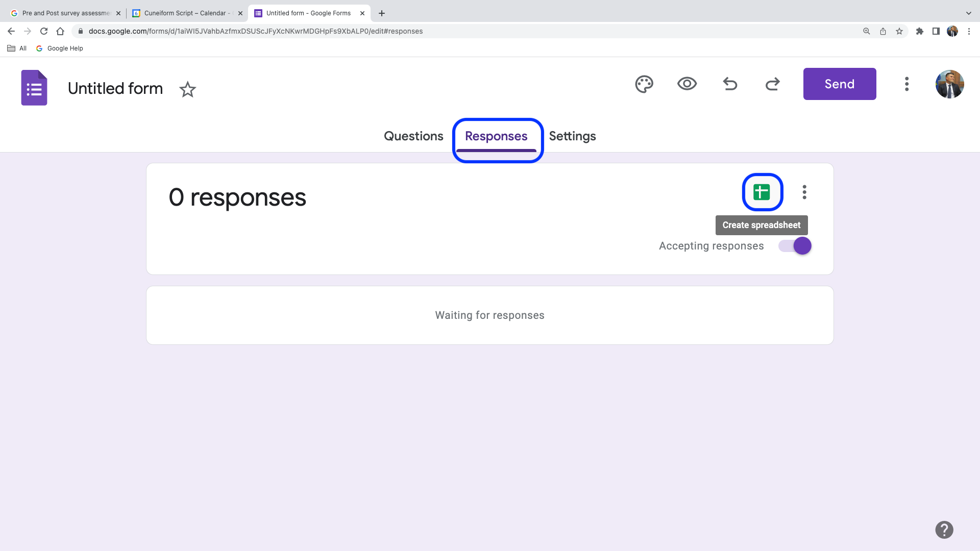Open Forms home via purple logo
Viewport: 980px width, 551px height.
click(34, 88)
